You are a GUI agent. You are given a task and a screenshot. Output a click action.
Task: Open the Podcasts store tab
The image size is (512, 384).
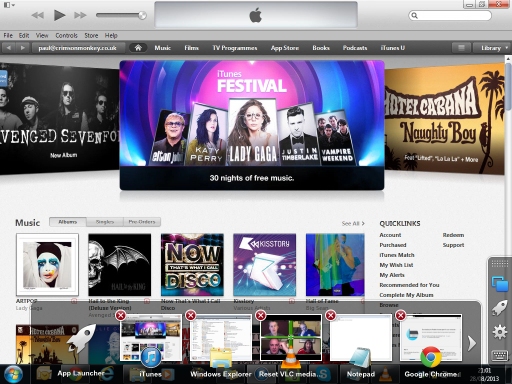tap(355, 48)
